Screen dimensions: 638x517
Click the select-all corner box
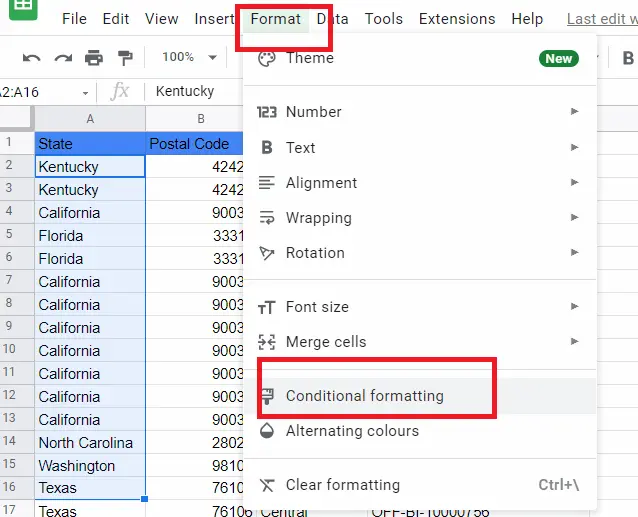point(16,118)
